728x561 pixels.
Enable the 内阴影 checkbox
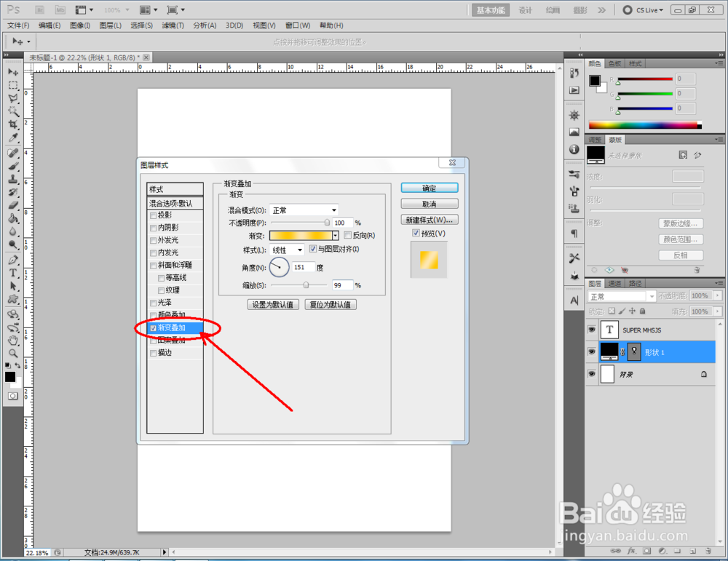pos(153,228)
